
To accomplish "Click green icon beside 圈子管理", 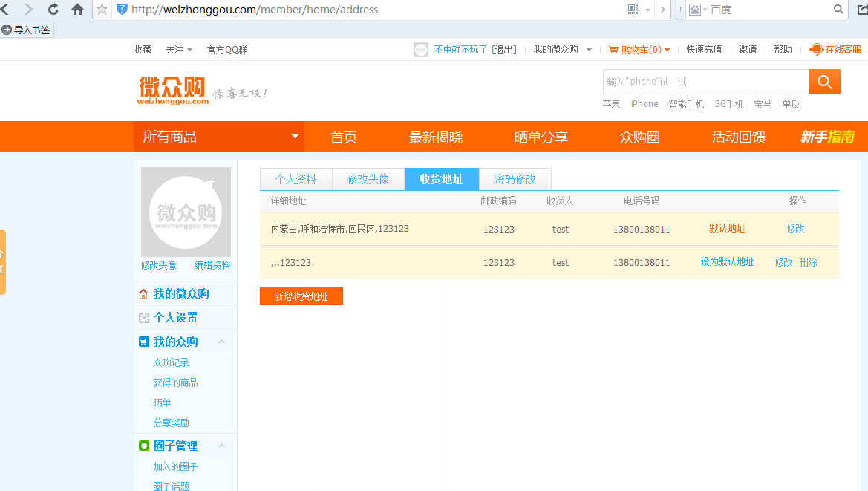I will coord(144,446).
